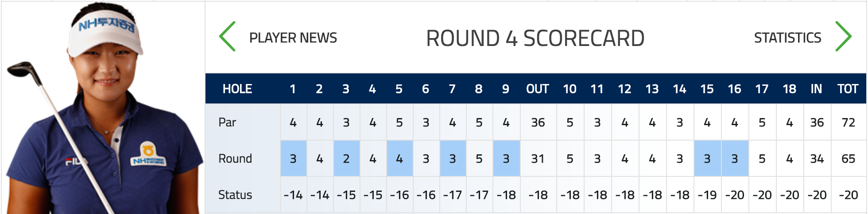
Task: Select the HOLE column header
Action: [x=237, y=89]
